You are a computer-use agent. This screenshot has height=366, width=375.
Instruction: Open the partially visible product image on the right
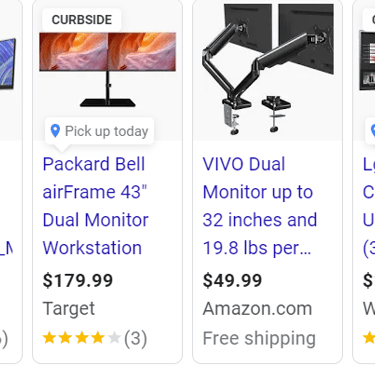click(367, 60)
